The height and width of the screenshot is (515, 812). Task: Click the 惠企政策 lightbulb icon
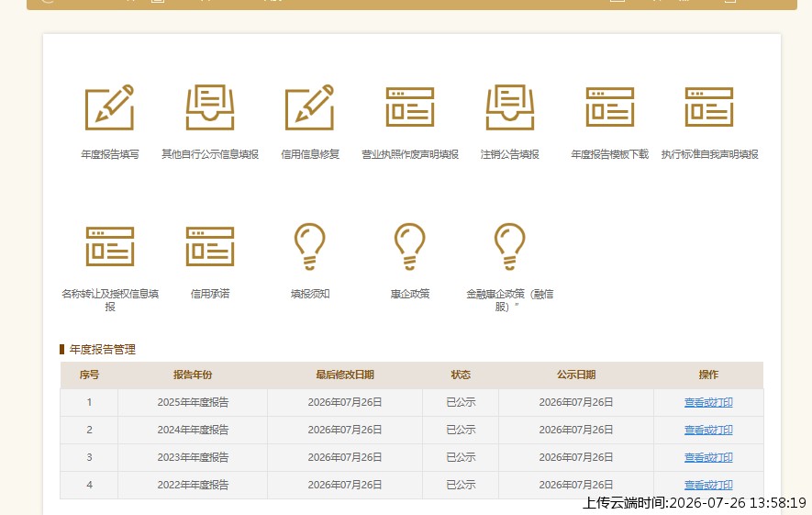click(x=409, y=247)
